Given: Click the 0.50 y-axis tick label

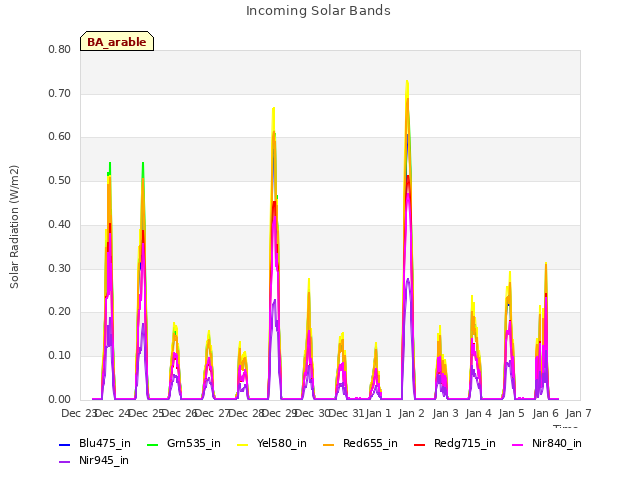Looking at the screenshot, I should tap(60, 180).
